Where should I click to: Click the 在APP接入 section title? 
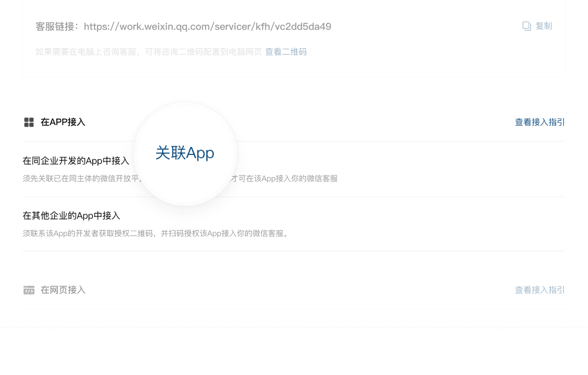[x=63, y=122]
